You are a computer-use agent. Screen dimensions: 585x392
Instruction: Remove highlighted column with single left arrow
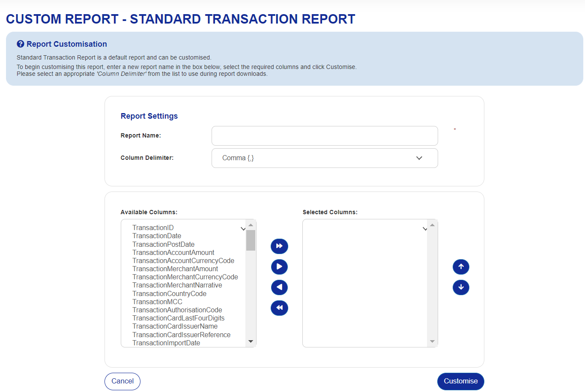click(279, 287)
